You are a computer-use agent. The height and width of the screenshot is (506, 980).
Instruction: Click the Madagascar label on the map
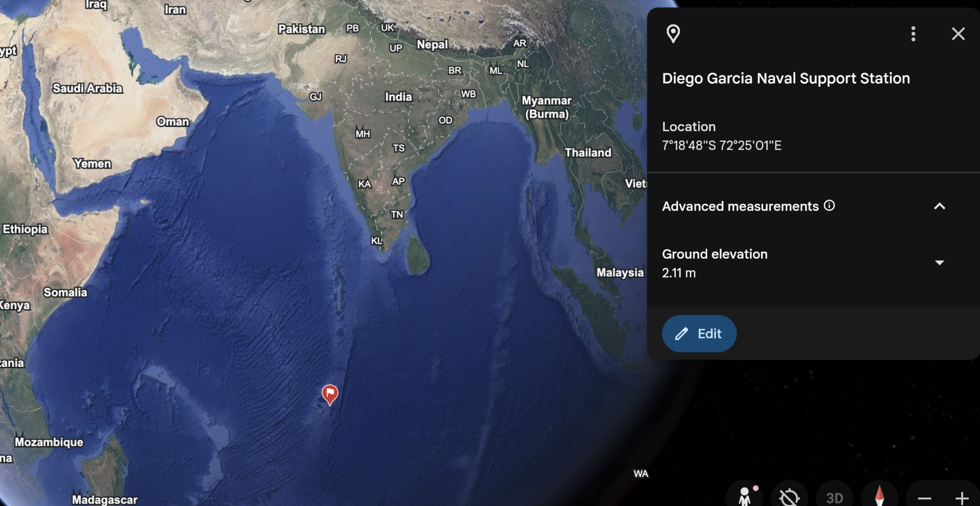click(x=105, y=500)
